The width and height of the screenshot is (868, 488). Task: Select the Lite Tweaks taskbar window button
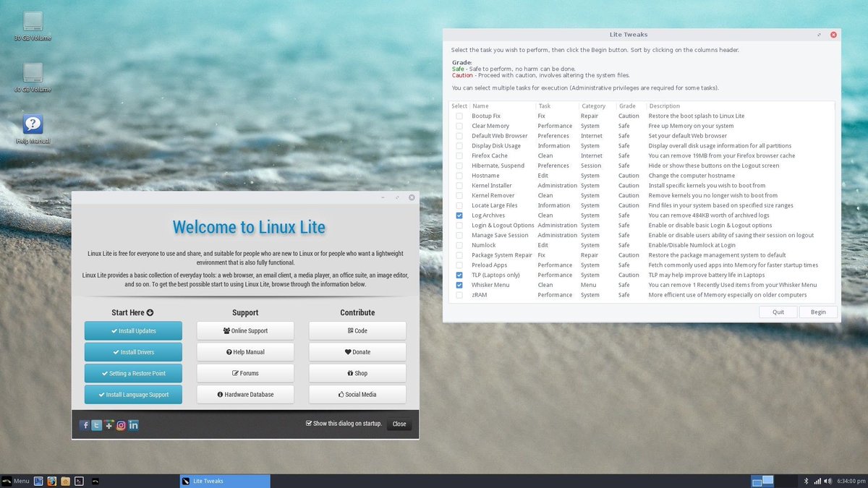[225, 481]
